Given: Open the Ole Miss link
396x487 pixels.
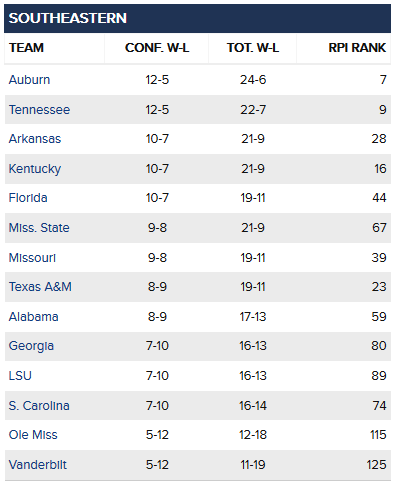Looking at the screenshot, I should [33, 435].
